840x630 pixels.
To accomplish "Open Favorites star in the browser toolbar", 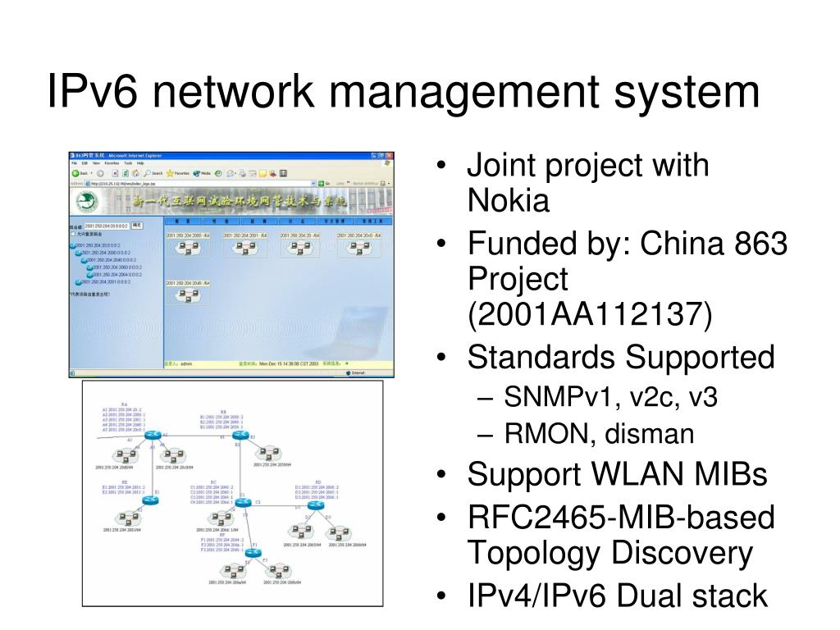I will point(178,173).
